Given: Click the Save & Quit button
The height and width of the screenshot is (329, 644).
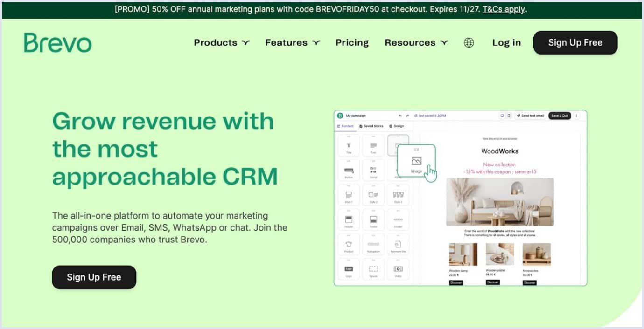Looking at the screenshot, I should click(x=560, y=116).
